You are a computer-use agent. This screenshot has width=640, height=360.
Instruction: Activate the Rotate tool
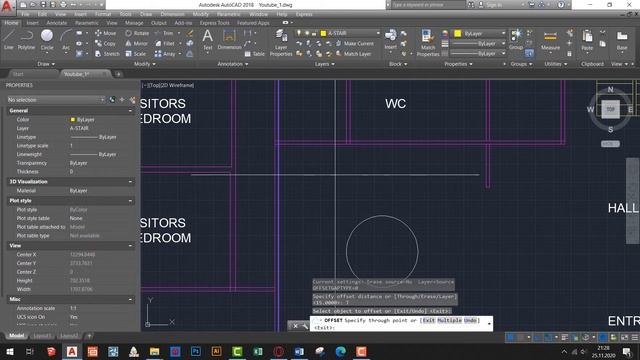137,33
